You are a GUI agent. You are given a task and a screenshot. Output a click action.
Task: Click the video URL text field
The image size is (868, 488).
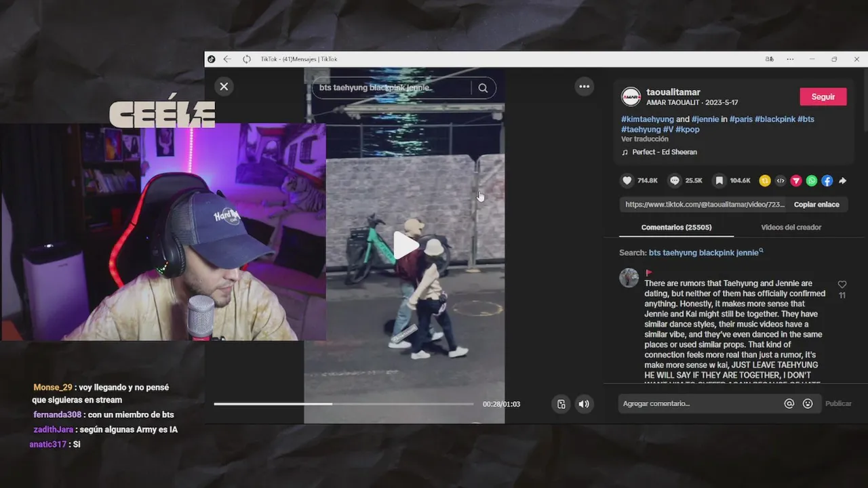click(x=705, y=204)
